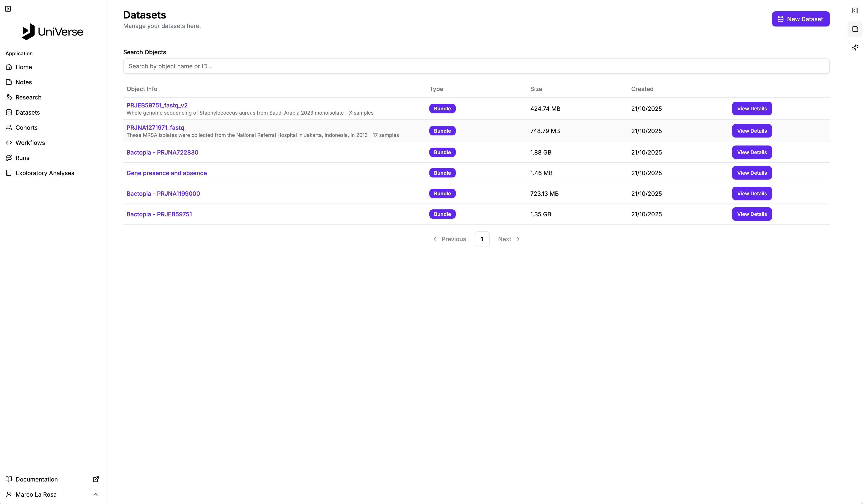The height and width of the screenshot is (504, 863).
Task: Open Workflows in the sidebar
Action: point(30,143)
